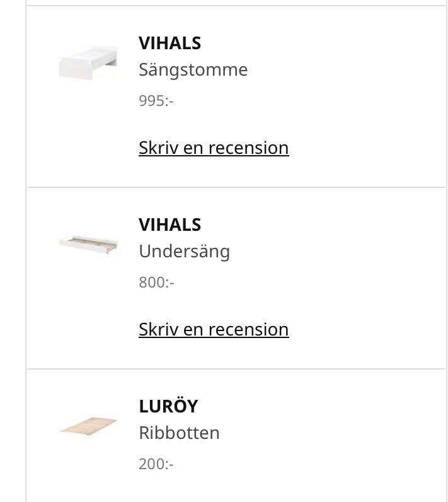Click the LURÖY slatted base thumbnail
448x502 pixels.
click(x=88, y=426)
